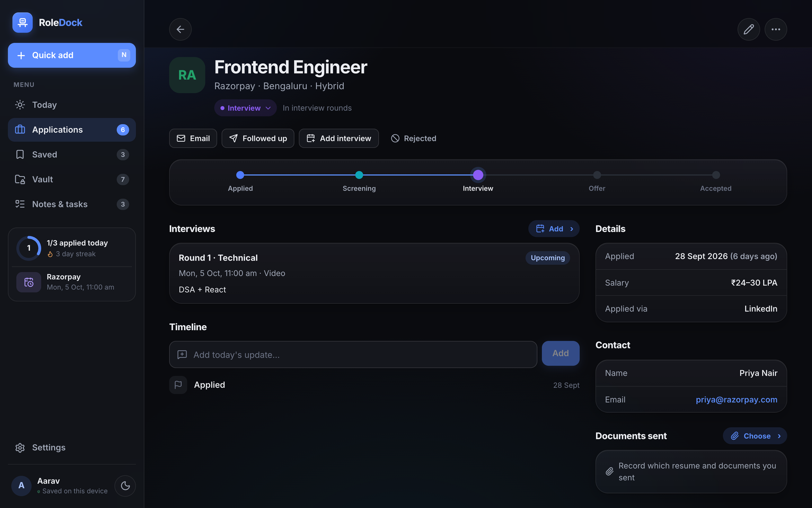
Task: Click Aarav's profile avatar
Action: click(x=21, y=486)
